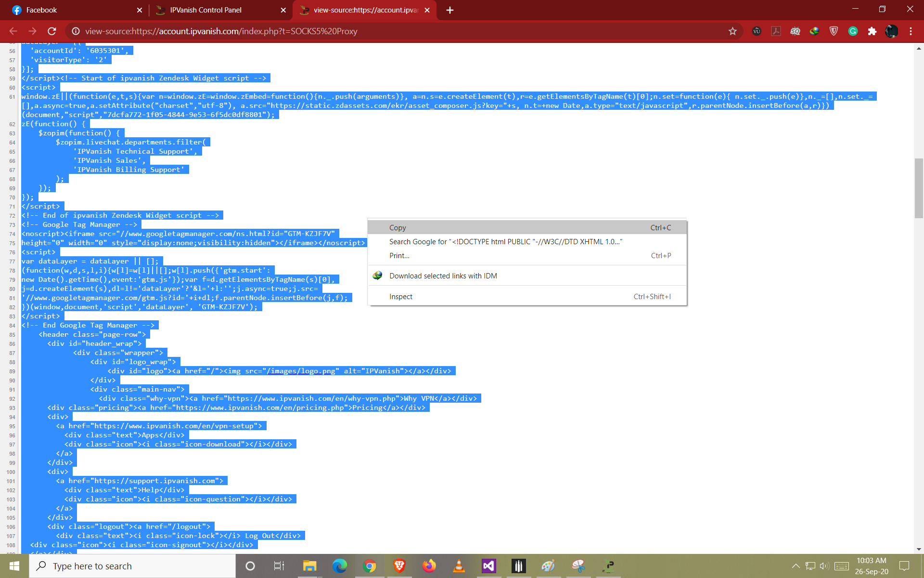Open the black bullets app on taskbar
This screenshot has width=924, height=578.
tap(518, 566)
